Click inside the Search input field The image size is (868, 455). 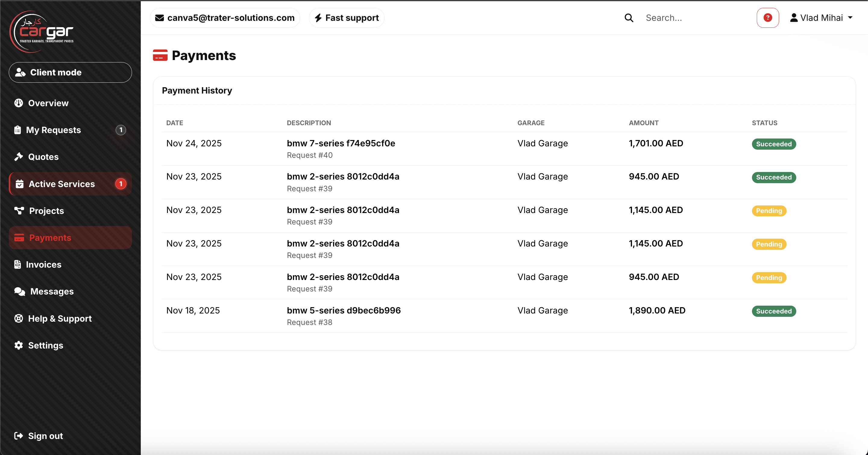pyautogui.click(x=694, y=18)
